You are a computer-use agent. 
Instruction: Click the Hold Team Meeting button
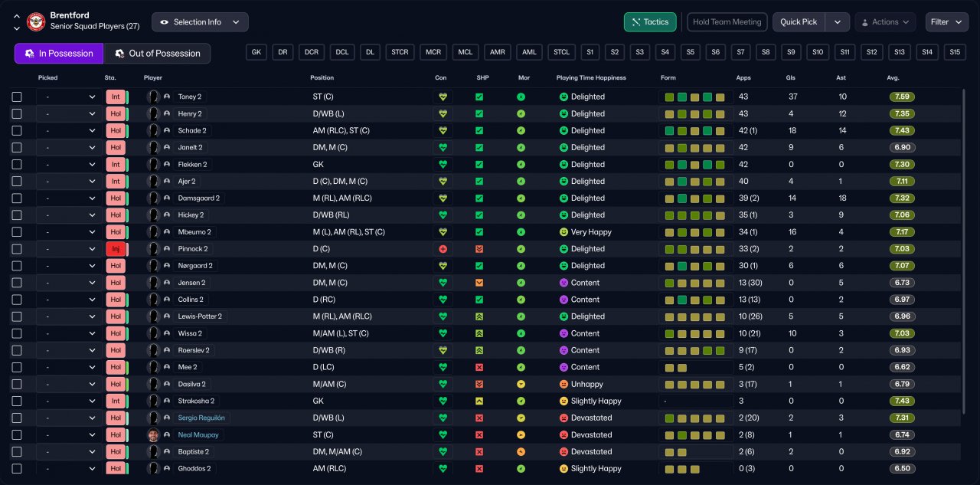pos(727,22)
